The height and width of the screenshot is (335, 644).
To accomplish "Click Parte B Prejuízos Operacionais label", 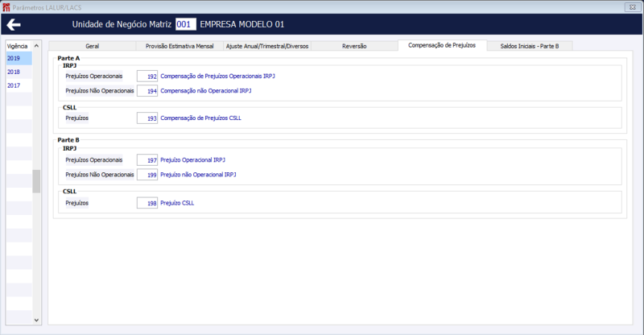I will tap(94, 160).
